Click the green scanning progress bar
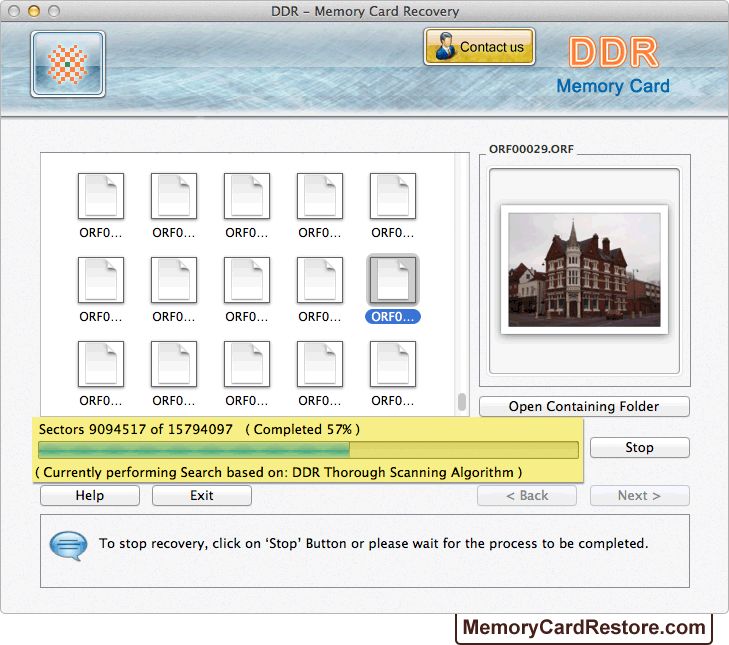The height and width of the screenshot is (645, 729). point(308,450)
